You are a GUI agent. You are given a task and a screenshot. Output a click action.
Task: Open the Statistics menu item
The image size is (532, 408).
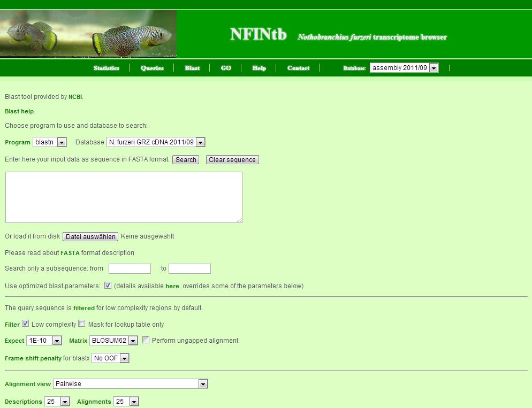106,68
